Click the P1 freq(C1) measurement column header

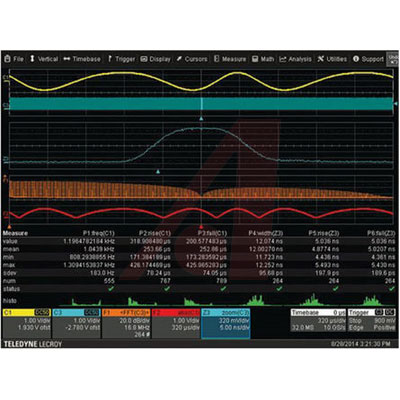click(98, 233)
